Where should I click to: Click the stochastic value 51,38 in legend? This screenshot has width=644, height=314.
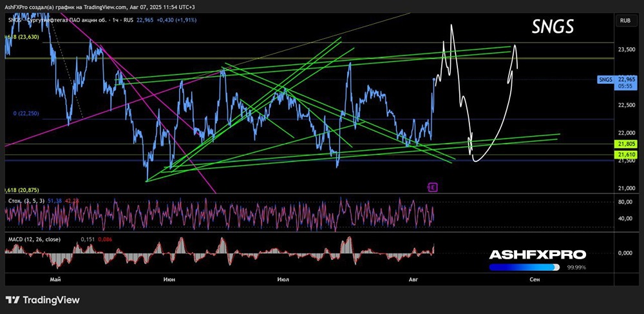(x=54, y=200)
